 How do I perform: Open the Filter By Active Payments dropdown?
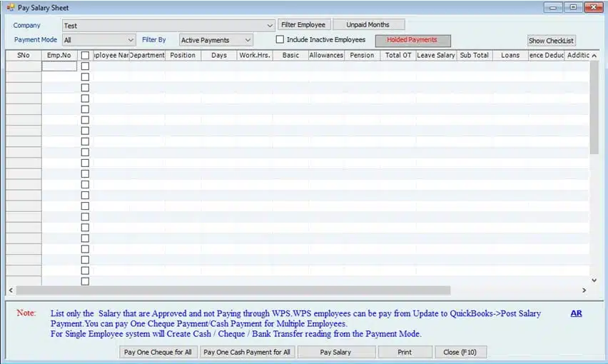[x=248, y=41]
